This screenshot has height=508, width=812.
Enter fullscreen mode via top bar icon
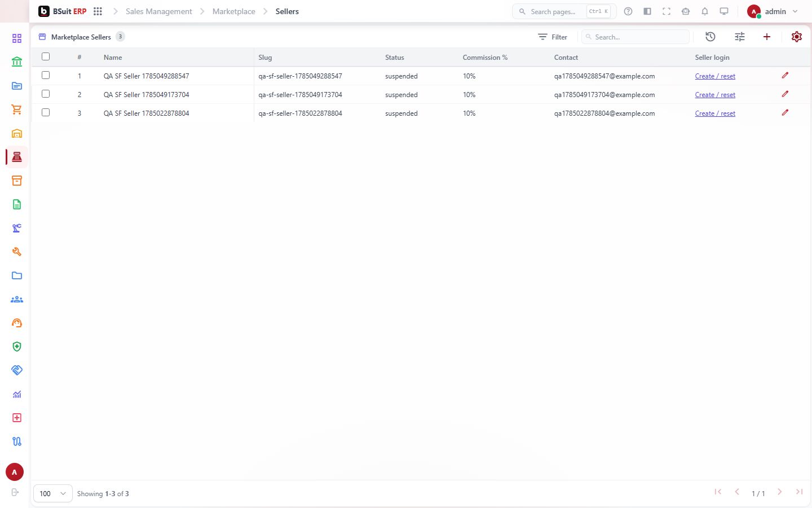(667, 11)
